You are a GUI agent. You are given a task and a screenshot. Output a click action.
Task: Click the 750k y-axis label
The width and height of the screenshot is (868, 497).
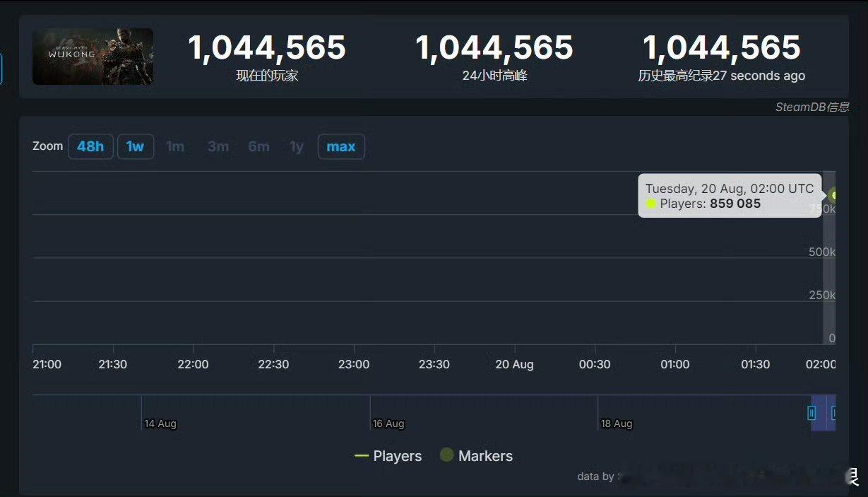tap(823, 209)
